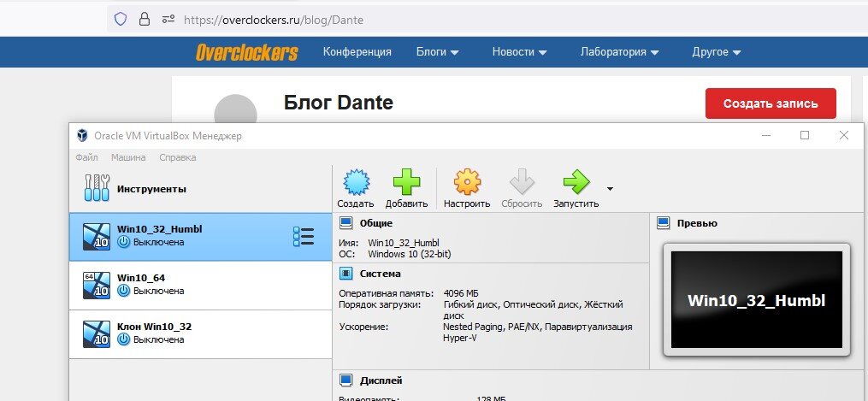The width and height of the screenshot is (868, 401).
Task: Click the blog author avatar image
Action: click(235, 110)
